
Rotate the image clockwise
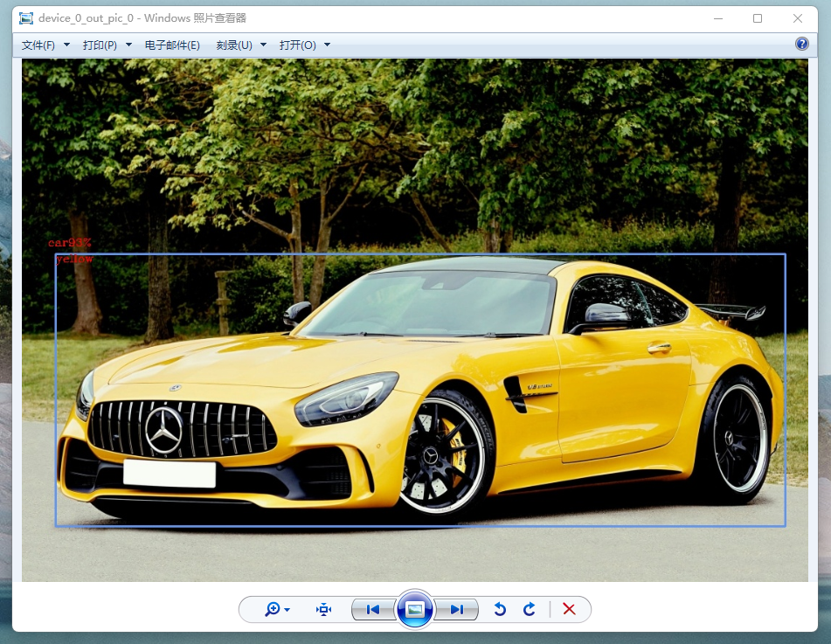point(529,610)
